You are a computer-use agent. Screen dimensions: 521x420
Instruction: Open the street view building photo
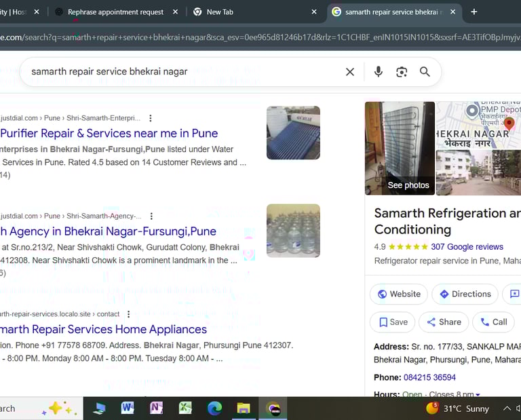[x=478, y=172]
